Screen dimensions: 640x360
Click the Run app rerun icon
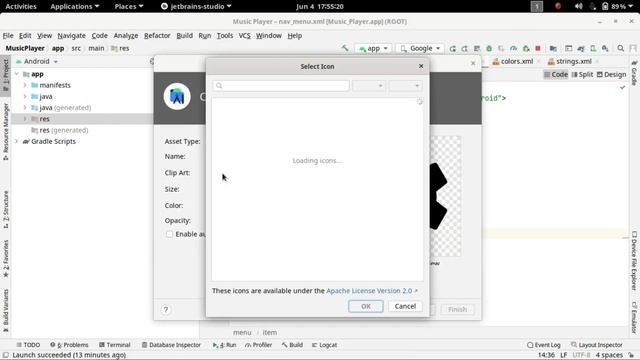pos(453,49)
